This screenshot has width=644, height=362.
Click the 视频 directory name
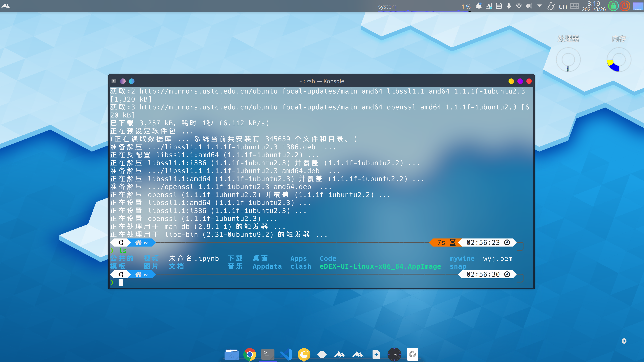click(x=151, y=258)
